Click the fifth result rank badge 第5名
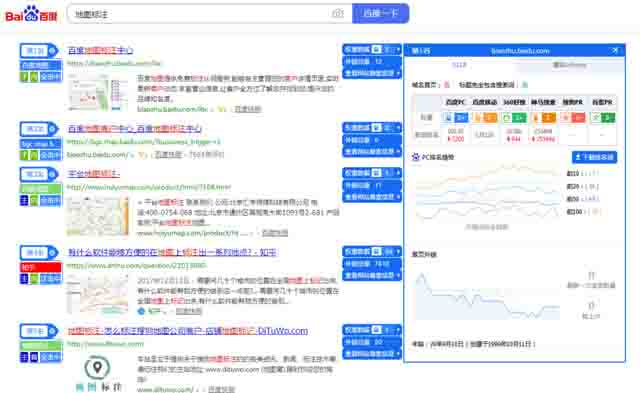Viewport: 640px width, 393px height. tap(39, 331)
